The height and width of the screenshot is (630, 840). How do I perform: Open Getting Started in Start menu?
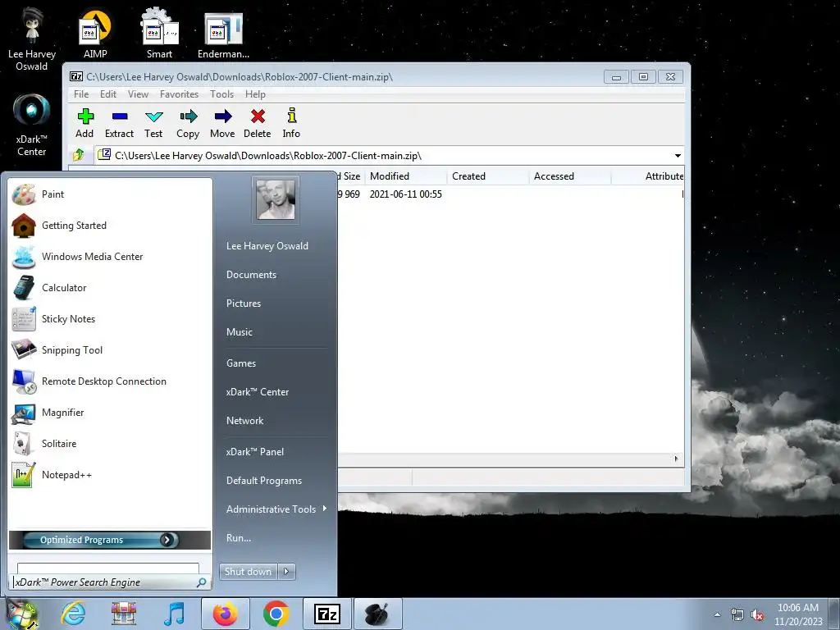(x=110, y=226)
